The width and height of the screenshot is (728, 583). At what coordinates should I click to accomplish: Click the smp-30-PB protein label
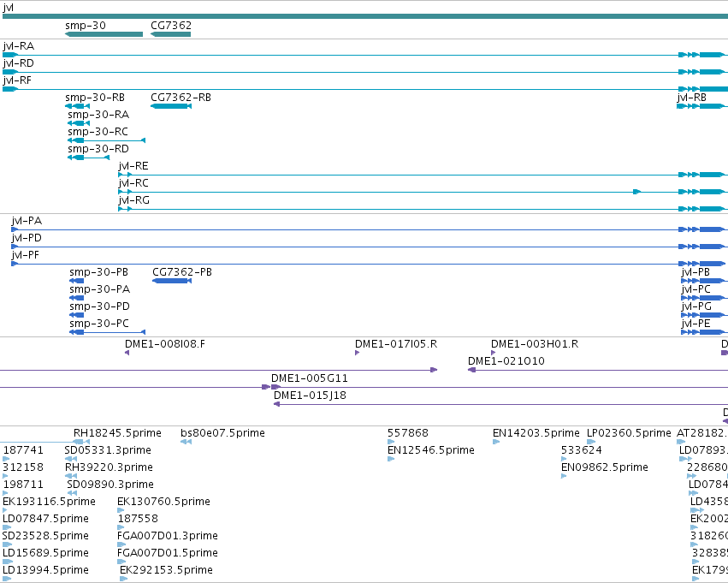click(99, 272)
